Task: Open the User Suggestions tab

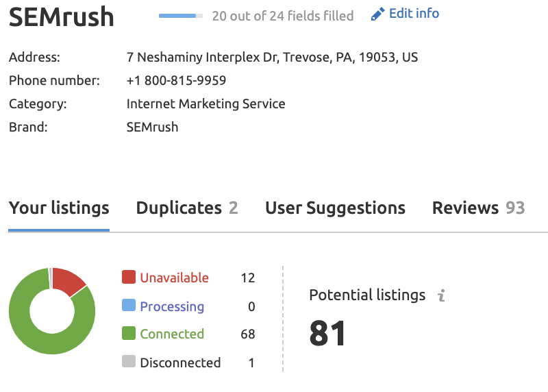Action: [335, 208]
